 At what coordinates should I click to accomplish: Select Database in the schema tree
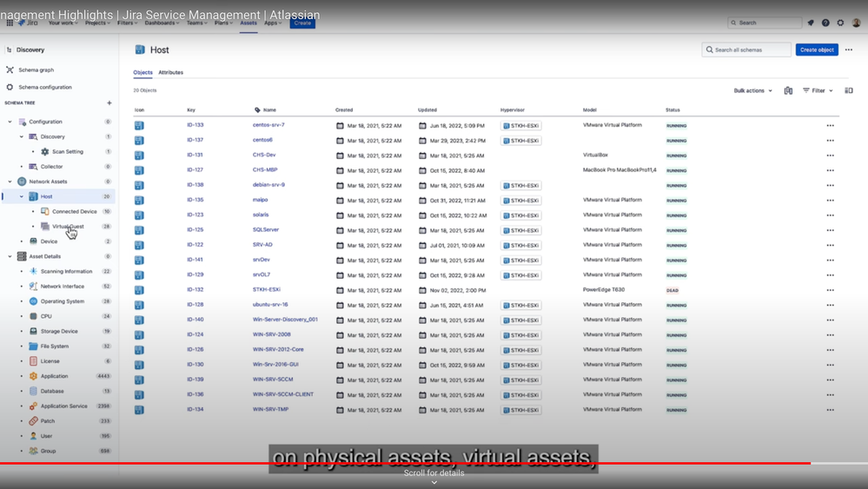(52, 391)
